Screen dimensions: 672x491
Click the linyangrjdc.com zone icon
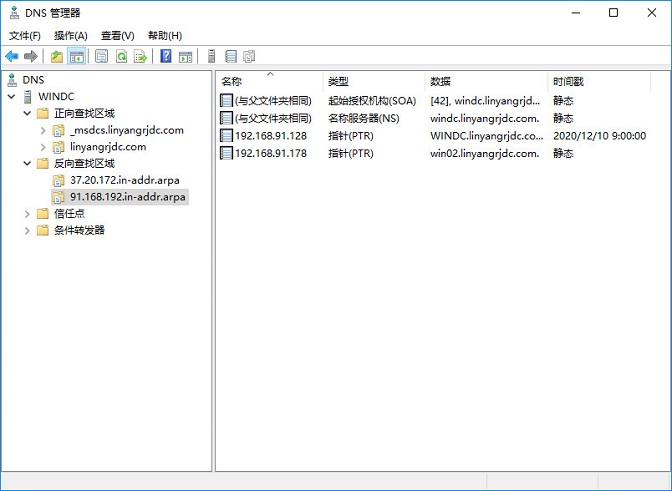(x=58, y=147)
